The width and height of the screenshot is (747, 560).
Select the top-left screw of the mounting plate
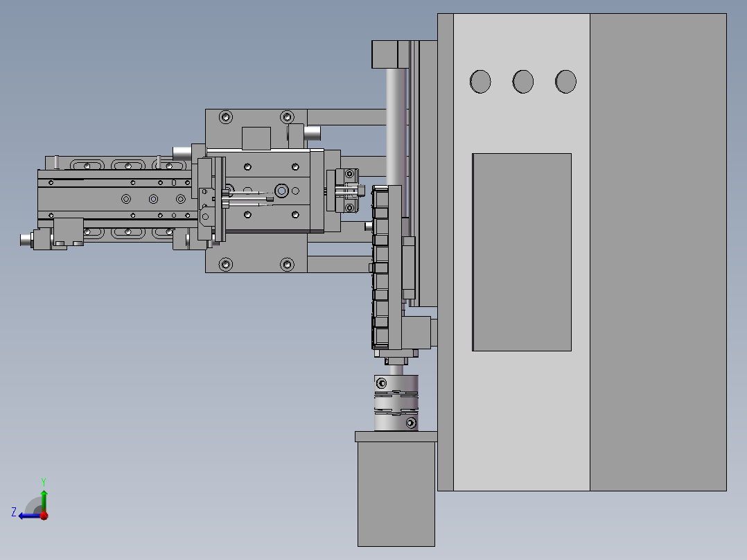point(226,116)
